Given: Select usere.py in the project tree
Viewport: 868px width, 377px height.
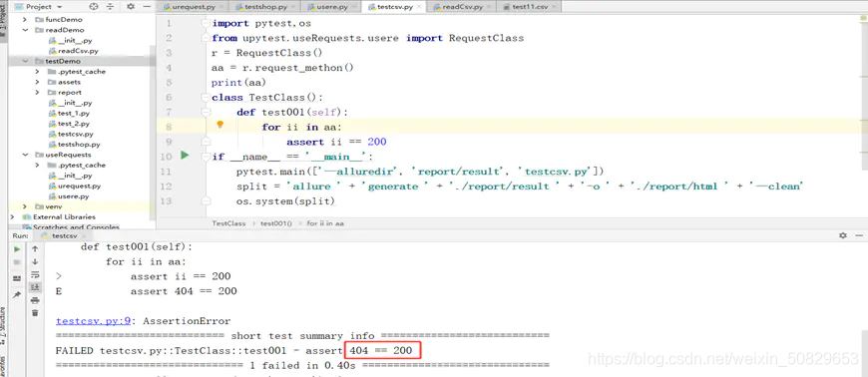Looking at the screenshot, I should click(x=74, y=196).
